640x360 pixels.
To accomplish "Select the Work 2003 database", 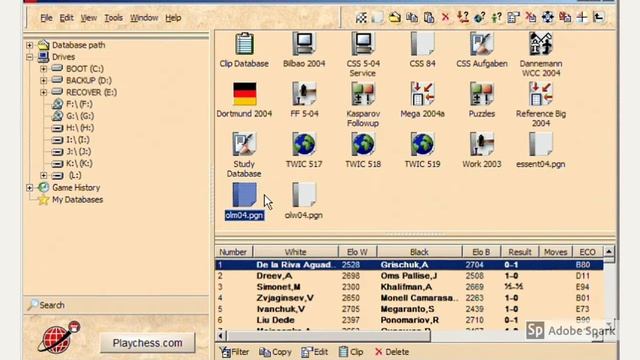I will point(482,144).
